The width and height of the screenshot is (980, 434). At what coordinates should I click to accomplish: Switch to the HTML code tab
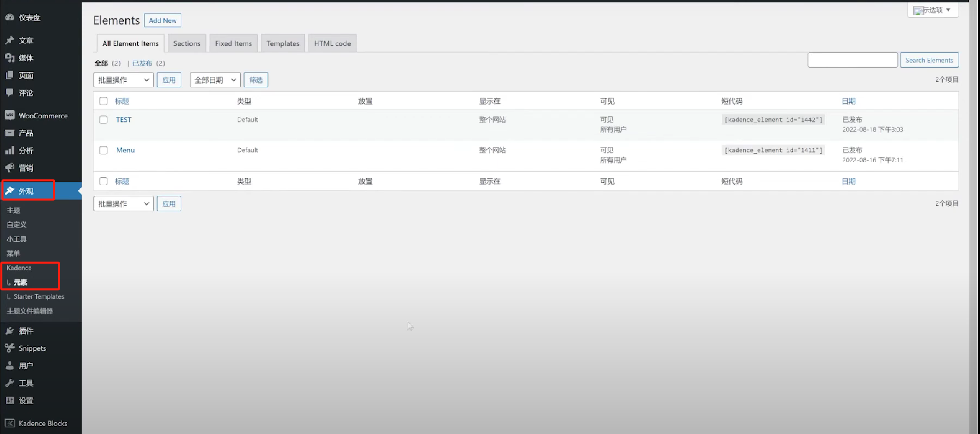pyautogui.click(x=332, y=43)
